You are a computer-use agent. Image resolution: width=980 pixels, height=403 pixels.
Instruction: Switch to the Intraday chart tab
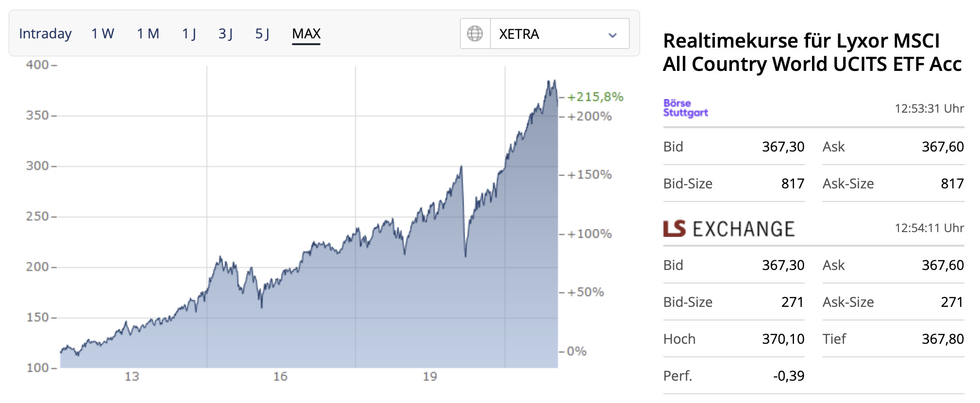tap(45, 34)
